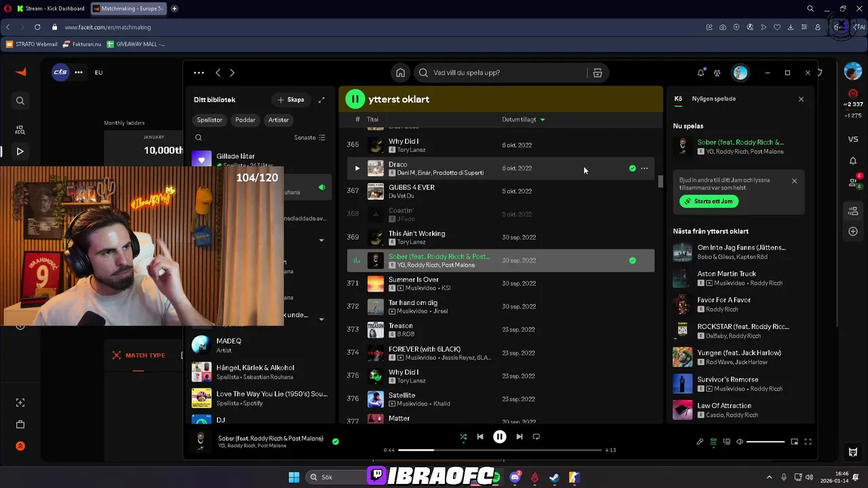Open the lyrics microphone icon
Viewport: 868px width, 488px height.
700,442
